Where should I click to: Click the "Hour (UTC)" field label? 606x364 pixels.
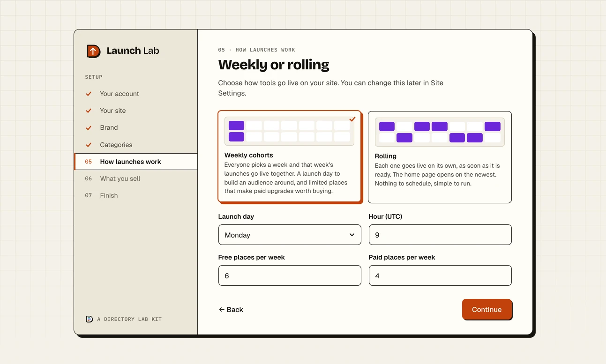point(386,216)
